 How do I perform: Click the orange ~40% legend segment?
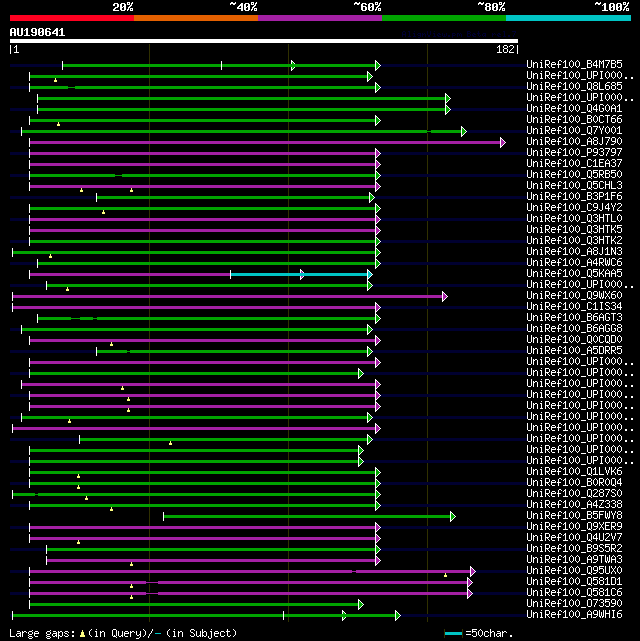pyautogui.click(x=196, y=18)
